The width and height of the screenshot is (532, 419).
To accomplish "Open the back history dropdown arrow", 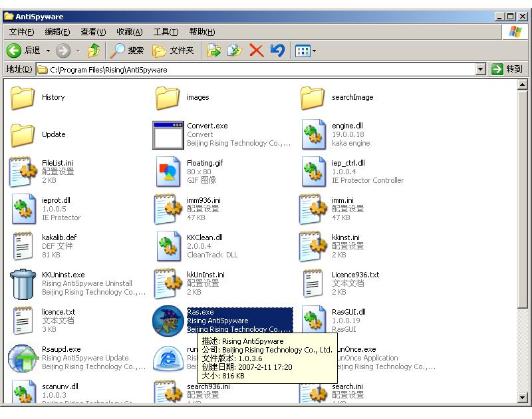I will [x=48, y=51].
